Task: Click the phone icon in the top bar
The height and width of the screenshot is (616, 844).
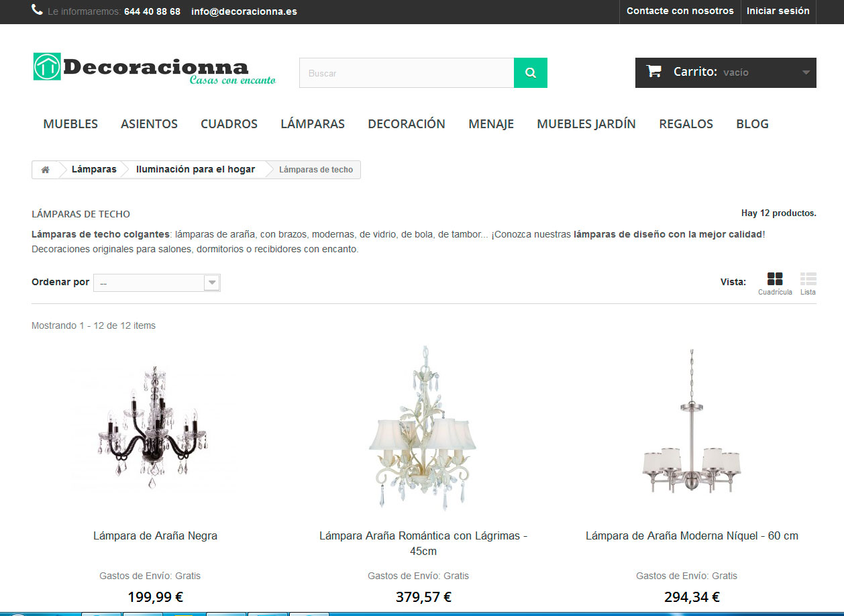Action: 37,10
